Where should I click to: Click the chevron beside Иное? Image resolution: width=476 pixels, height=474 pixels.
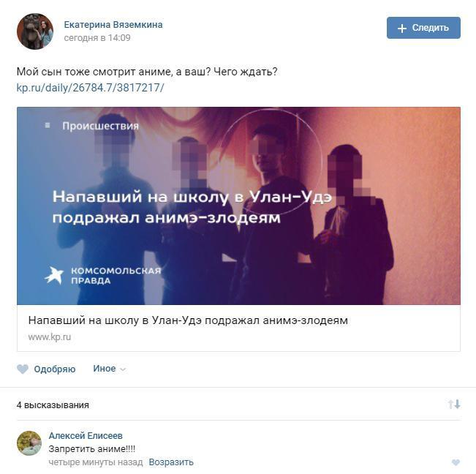(x=123, y=369)
